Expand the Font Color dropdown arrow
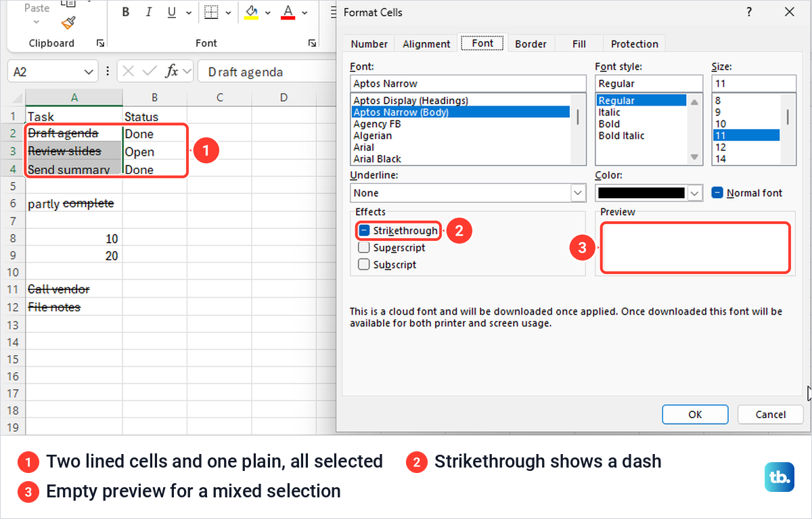This screenshot has width=812, height=519. [x=304, y=12]
